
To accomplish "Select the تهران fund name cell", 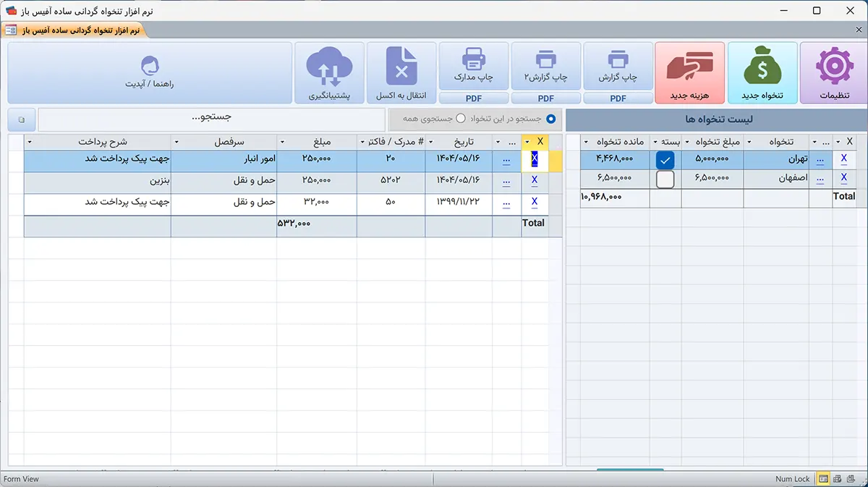I will (x=776, y=159).
